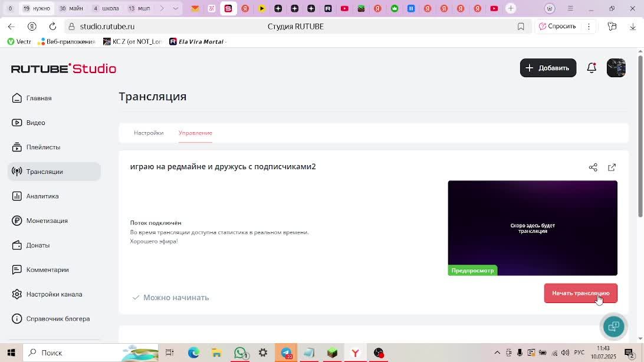This screenshot has height=362, width=644.
Task: Click the Предпросмотр label on preview
Action: (473, 271)
